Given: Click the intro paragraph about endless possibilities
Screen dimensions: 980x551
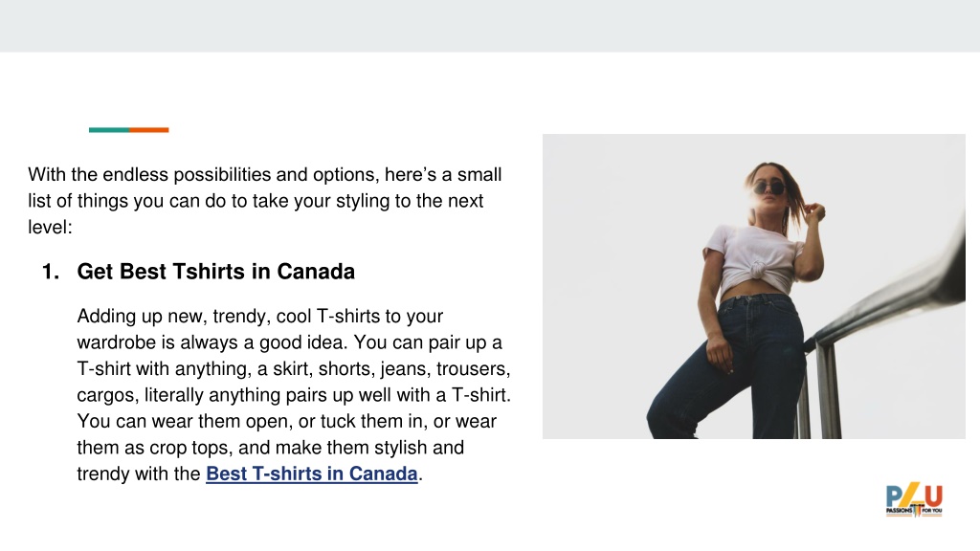Looking at the screenshot, I should tap(265, 201).
